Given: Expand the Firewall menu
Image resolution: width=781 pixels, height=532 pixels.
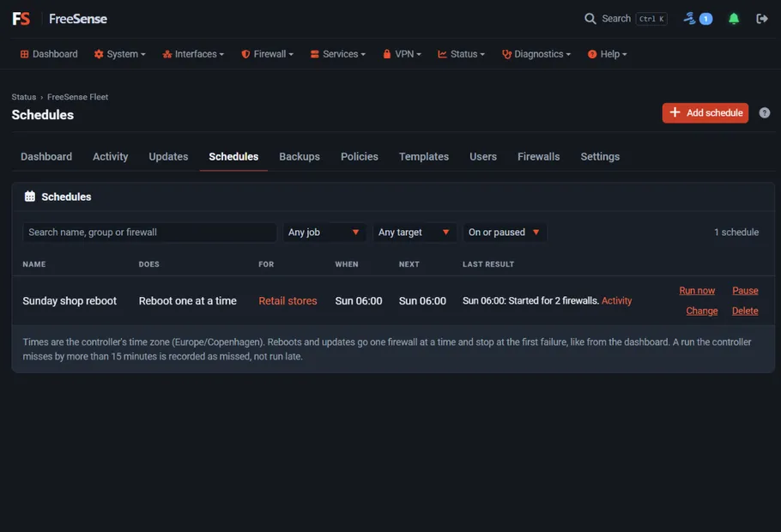Looking at the screenshot, I should click(268, 54).
